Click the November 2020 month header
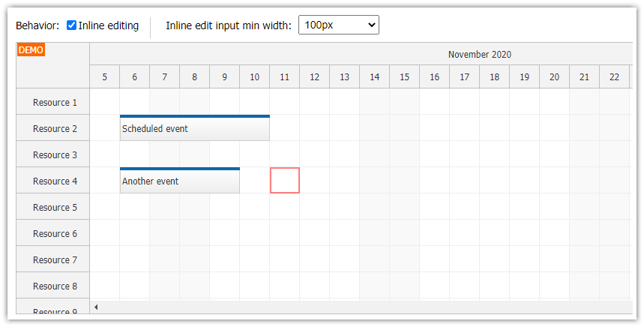The height and width of the screenshot is (327, 644). click(479, 54)
